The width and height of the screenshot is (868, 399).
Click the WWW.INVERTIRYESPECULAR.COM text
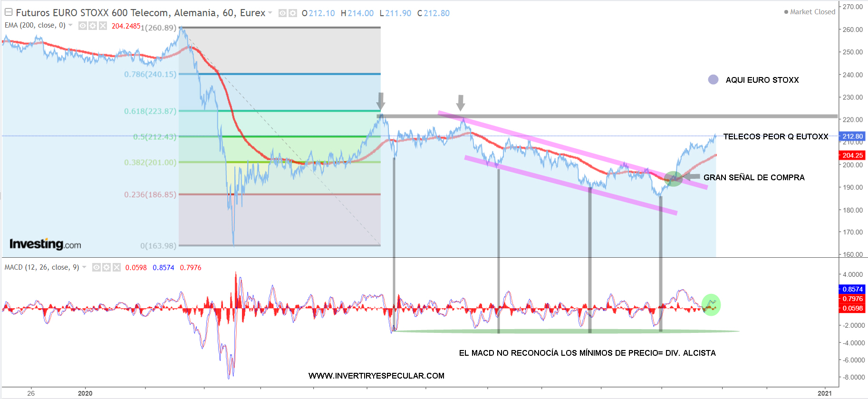pyautogui.click(x=376, y=376)
